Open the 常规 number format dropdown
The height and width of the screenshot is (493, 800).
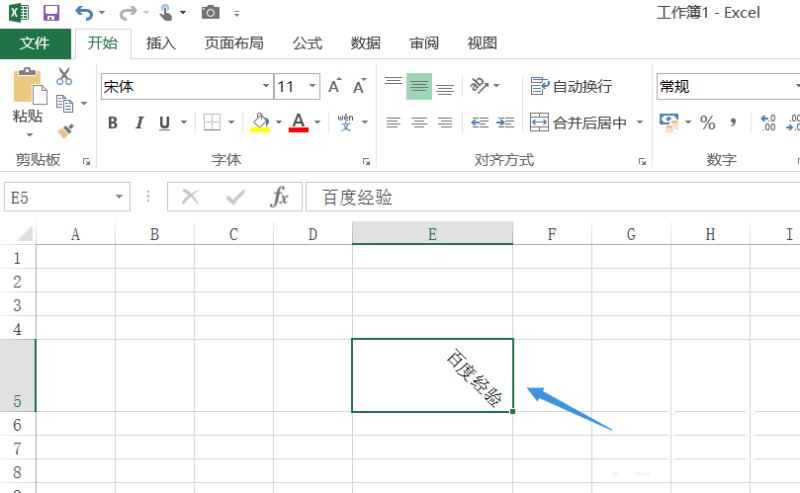(796, 86)
